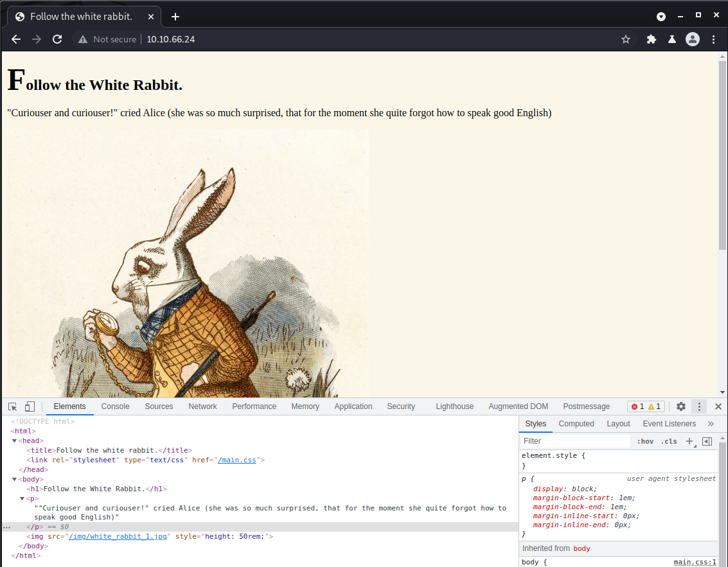Click the page vertical scrollbar thumb
The height and width of the screenshot is (567, 728).
pos(722,155)
